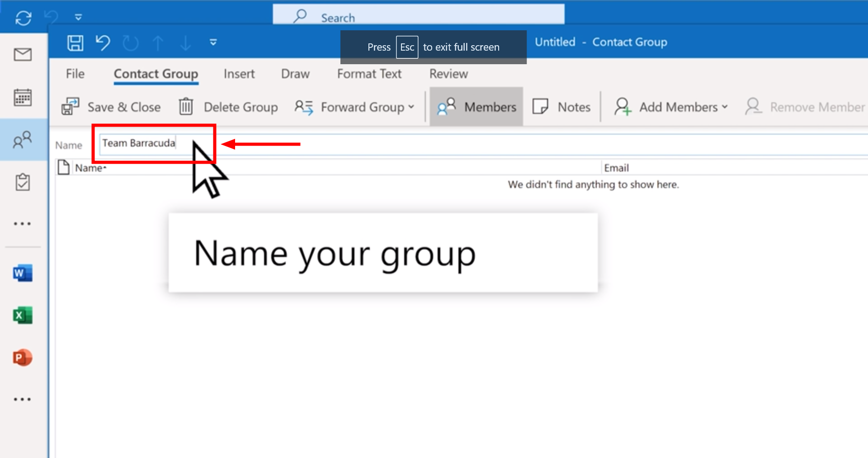Screen dimensions: 868x458
Task: Launch Excel from the left sidebar
Action: pyautogui.click(x=23, y=315)
